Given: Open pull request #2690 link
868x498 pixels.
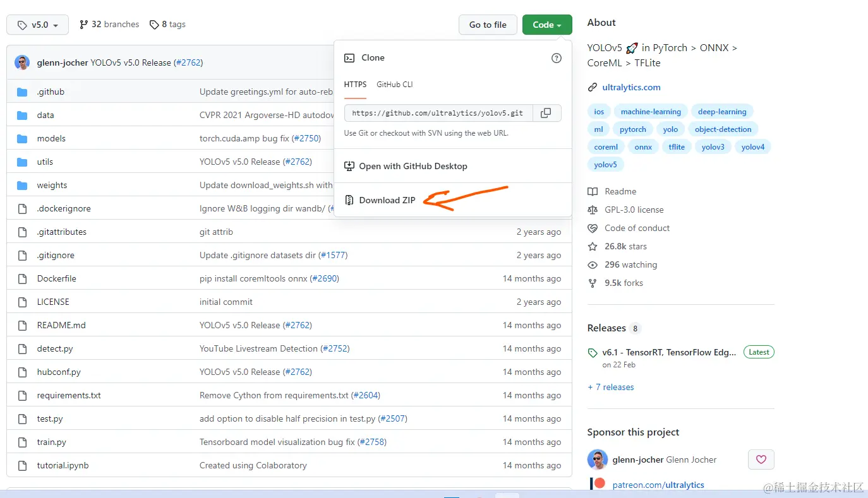Looking at the screenshot, I should click(x=324, y=279).
